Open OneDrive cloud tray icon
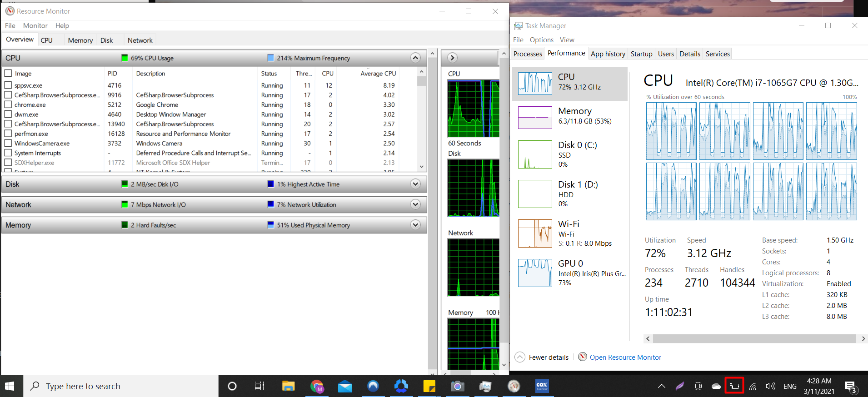The height and width of the screenshot is (397, 868). coord(716,386)
